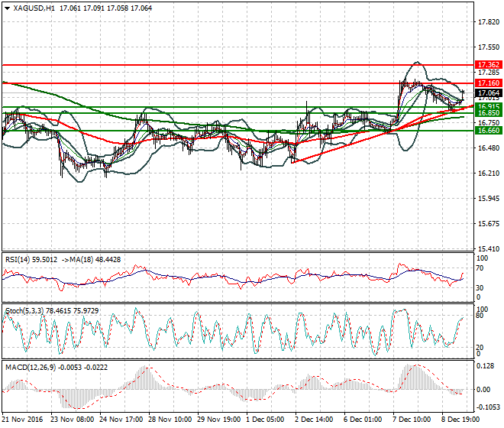Select the 16.915 green support price label

pos(488,106)
